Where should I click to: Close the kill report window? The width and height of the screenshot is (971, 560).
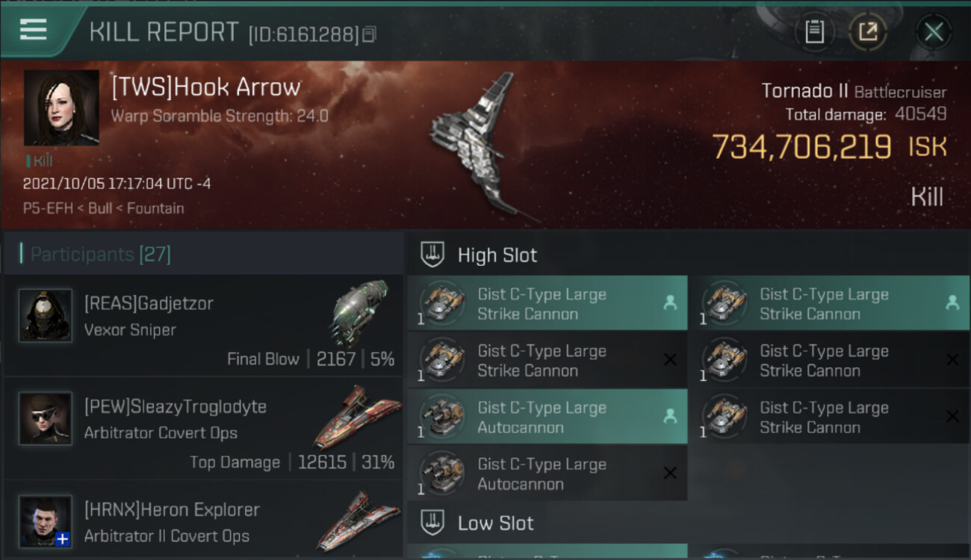click(934, 32)
